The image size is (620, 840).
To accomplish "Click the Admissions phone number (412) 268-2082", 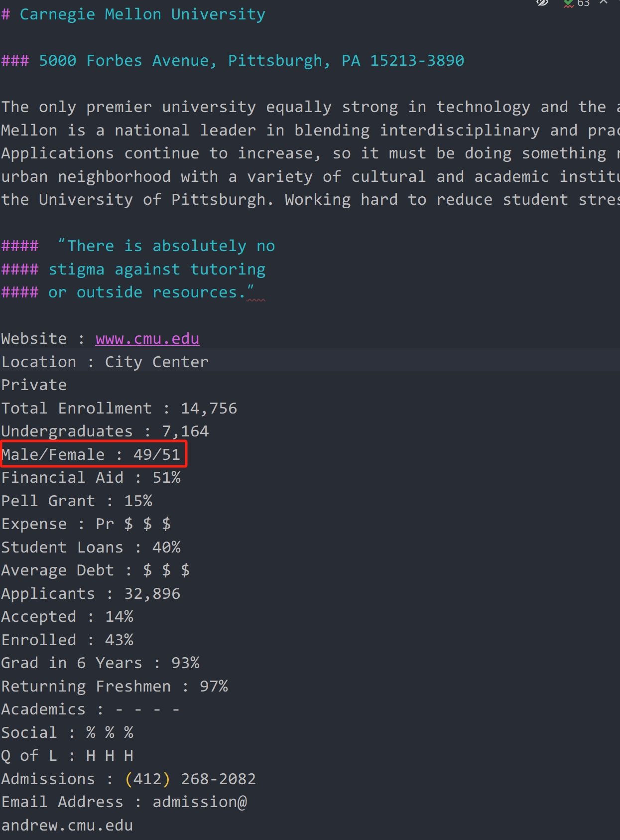I will click(x=190, y=779).
